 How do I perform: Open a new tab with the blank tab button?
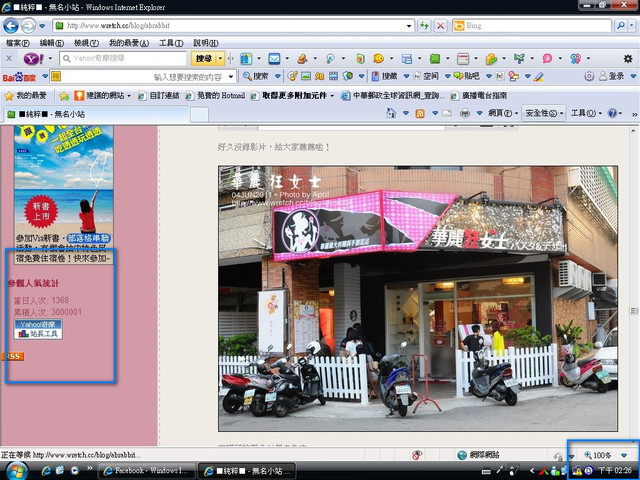(x=199, y=115)
